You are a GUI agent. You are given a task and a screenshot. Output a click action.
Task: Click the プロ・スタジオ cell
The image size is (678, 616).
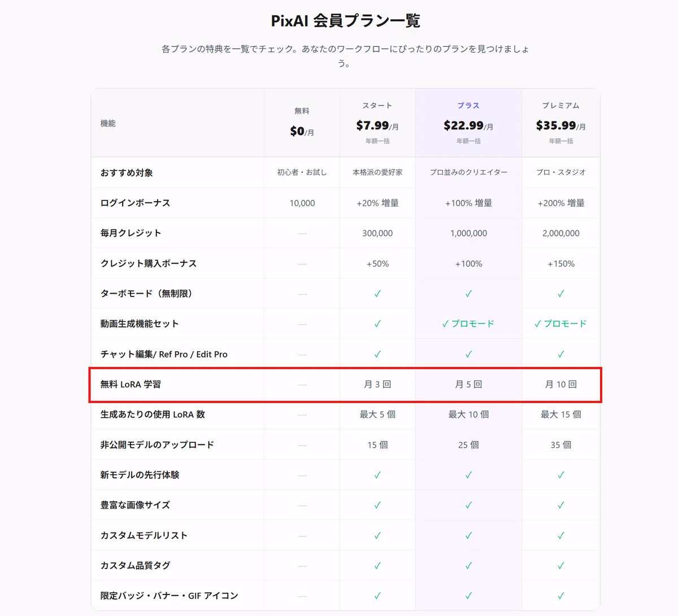coord(561,172)
